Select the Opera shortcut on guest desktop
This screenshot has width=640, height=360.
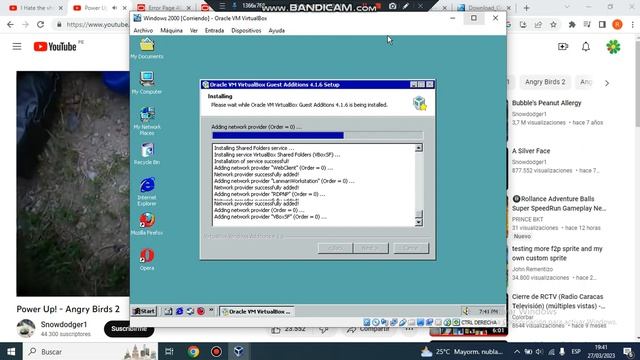(147, 260)
